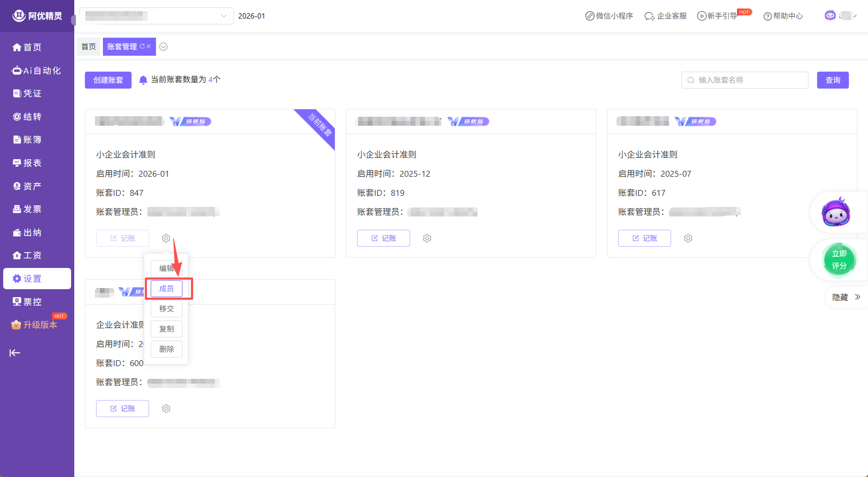Switch to the 首页 tab

point(89,47)
